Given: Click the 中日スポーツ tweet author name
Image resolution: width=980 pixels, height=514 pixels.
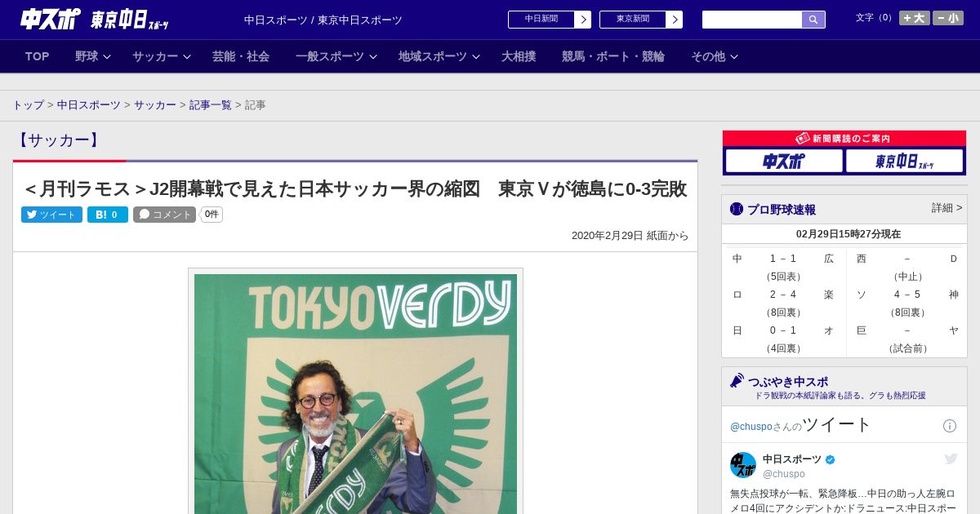Looking at the screenshot, I should click(x=792, y=459).
